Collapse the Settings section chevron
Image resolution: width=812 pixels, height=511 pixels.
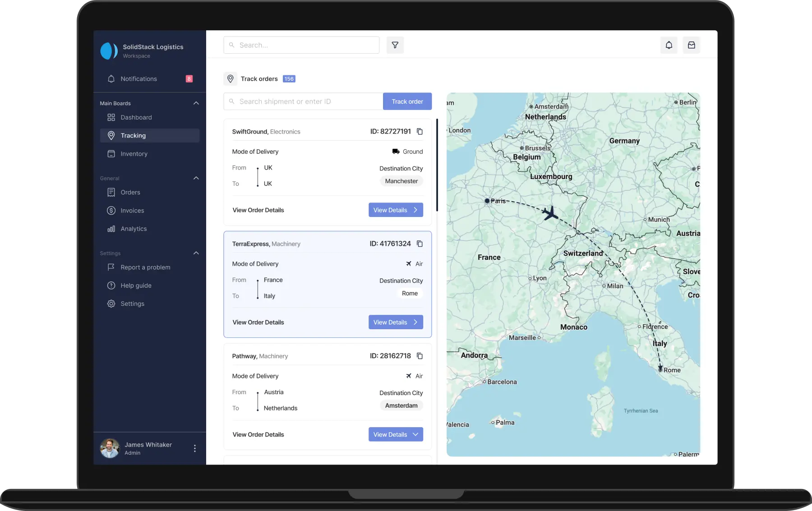196,253
